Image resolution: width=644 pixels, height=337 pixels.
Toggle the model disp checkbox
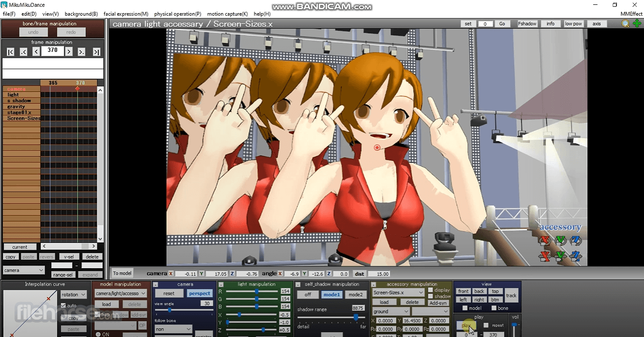pyautogui.click(x=97, y=315)
